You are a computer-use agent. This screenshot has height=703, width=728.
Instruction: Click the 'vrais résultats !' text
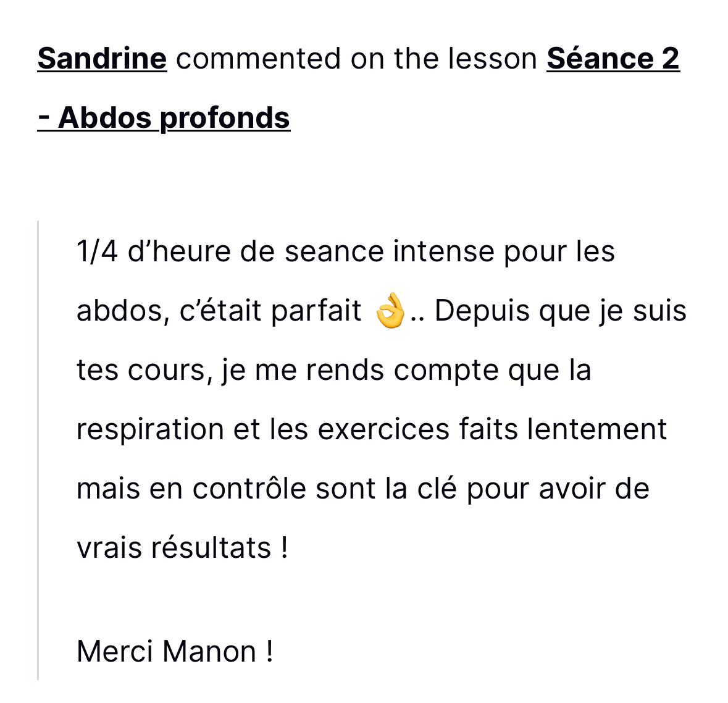[x=182, y=548]
